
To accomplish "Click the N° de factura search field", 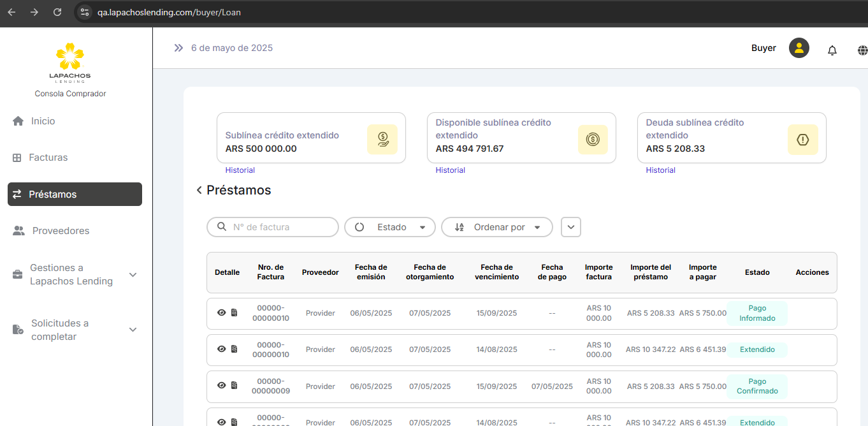I will click(x=279, y=227).
